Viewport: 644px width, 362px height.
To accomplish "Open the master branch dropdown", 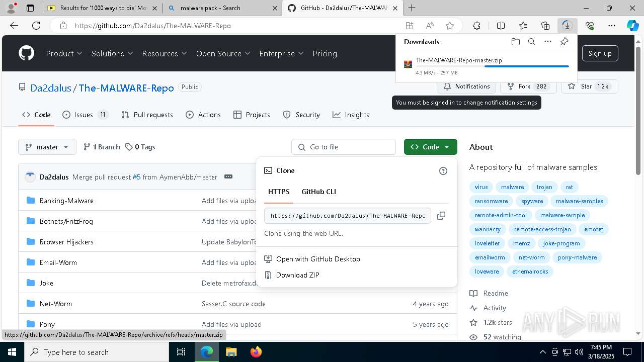I will pos(47,147).
